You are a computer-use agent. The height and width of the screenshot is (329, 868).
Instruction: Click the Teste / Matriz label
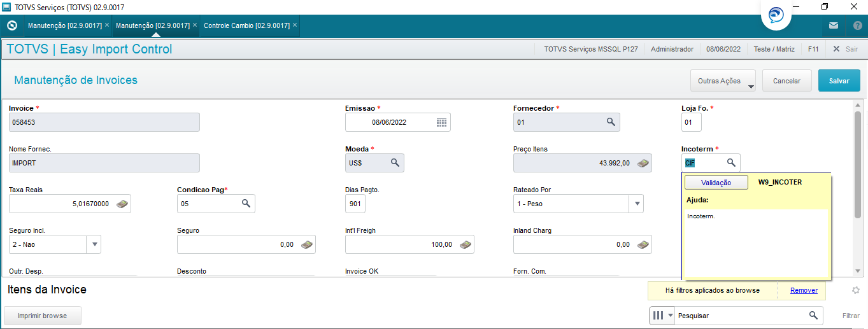pyautogui.click(x=774, y=49)
